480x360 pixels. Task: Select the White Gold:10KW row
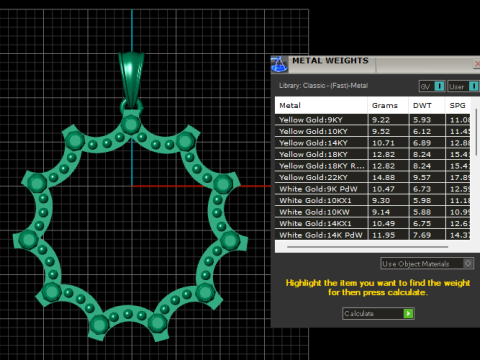[x=372, y=212]
